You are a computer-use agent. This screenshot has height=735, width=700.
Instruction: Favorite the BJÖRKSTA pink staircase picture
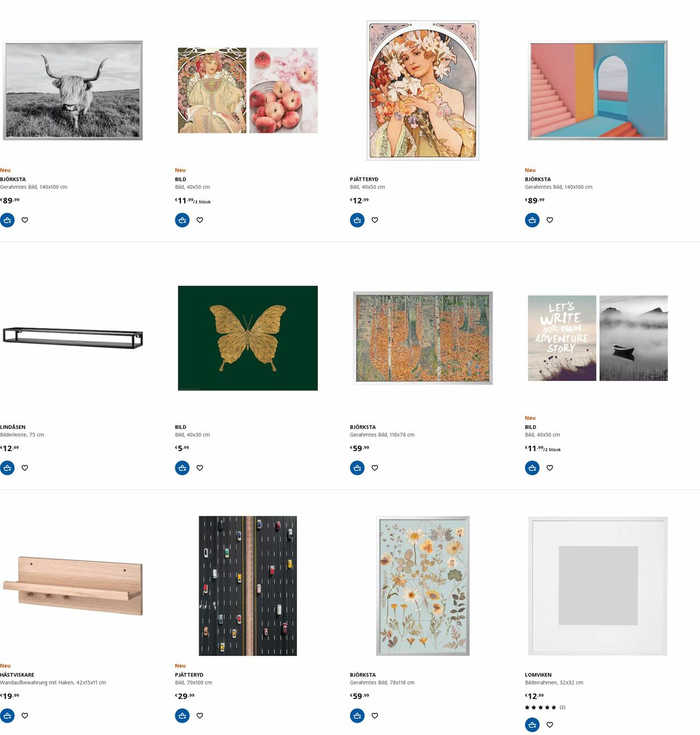(550, 220)
